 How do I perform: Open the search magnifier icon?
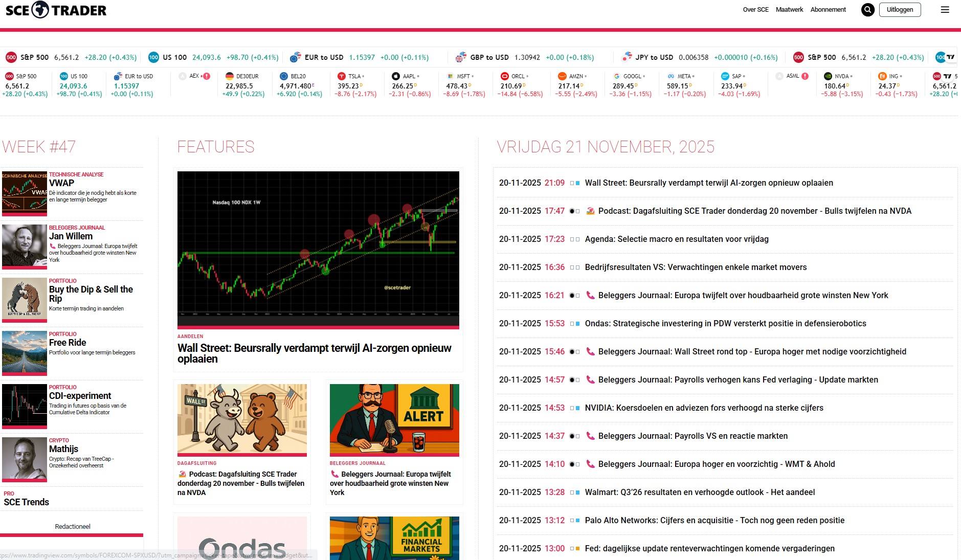click(868, 10)
